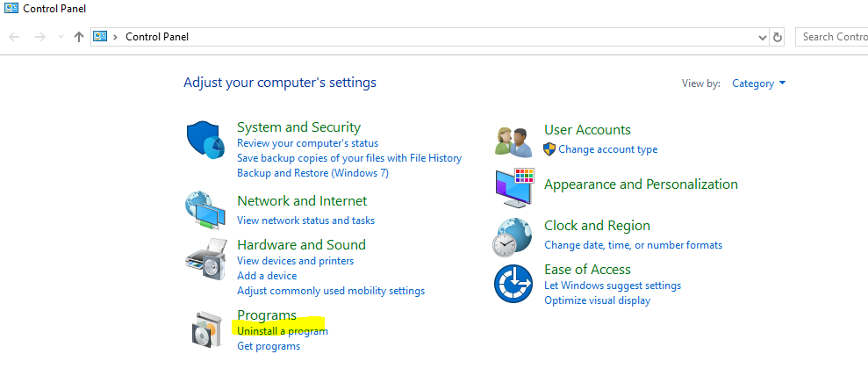Image resolution: width=868 pixels, height=376 pixels.
Task: Open Appearance and Personalization category
Action: (x=641, y=184)
